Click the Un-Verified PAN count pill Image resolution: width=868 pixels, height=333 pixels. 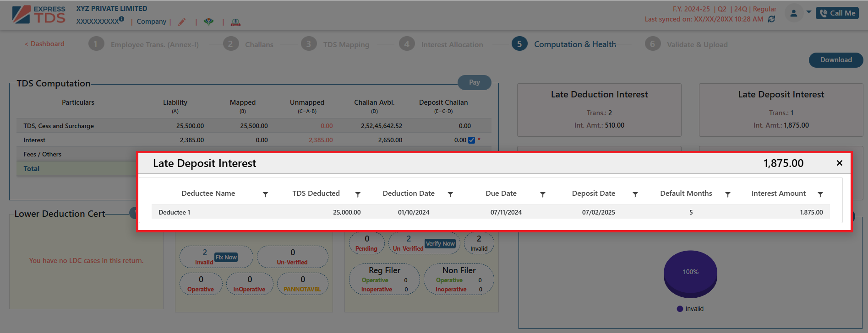[x=292, y=257]
